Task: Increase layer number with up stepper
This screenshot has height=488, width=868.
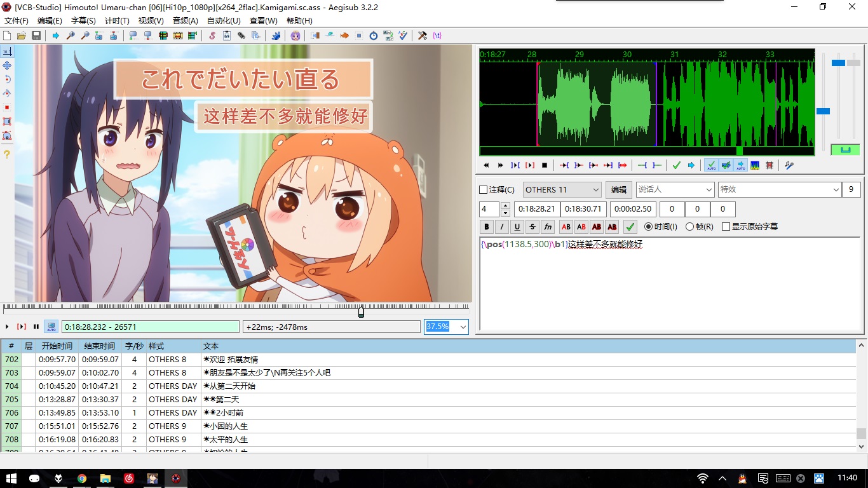Action: [x=505, y=205]
